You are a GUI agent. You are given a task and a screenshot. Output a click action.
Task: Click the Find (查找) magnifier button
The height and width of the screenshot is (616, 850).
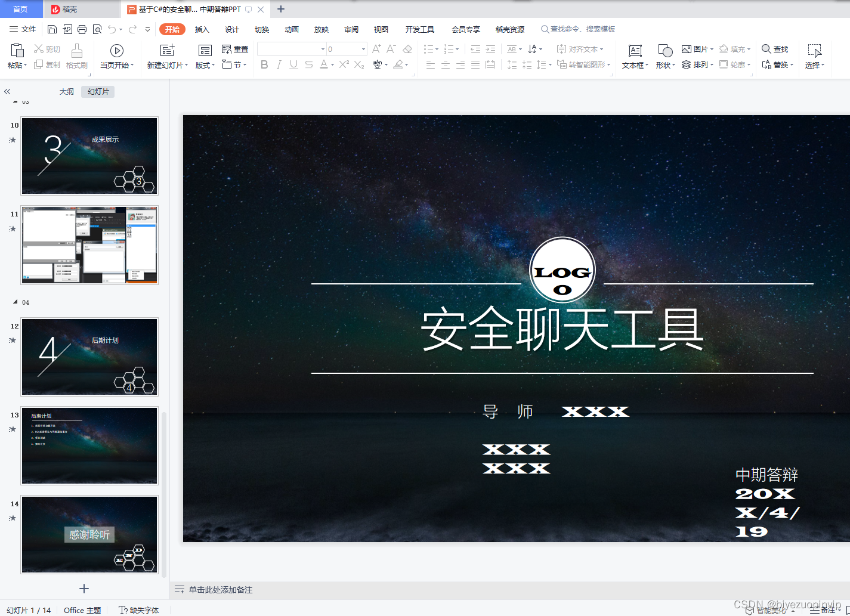tap(775, 49)
